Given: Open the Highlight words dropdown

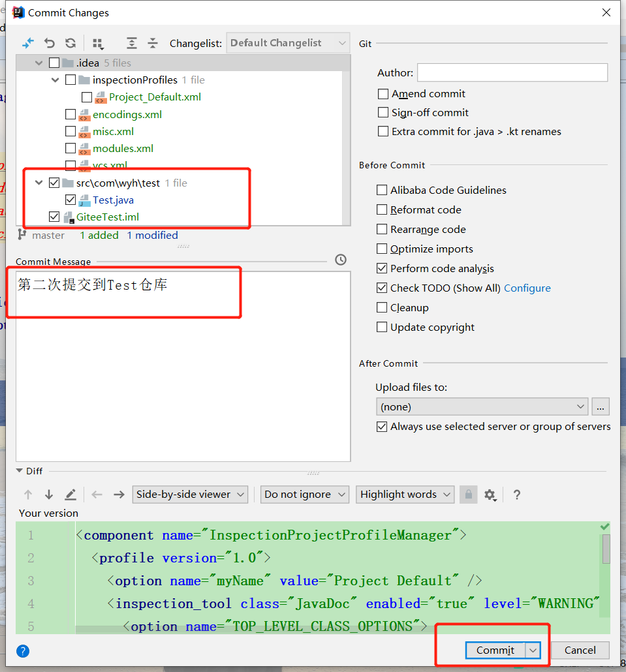Looking at the screenshot, I should [405, 495].
